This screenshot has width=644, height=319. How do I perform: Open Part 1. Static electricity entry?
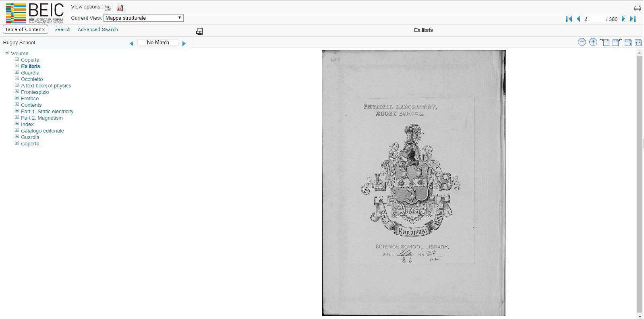[47, 111]
